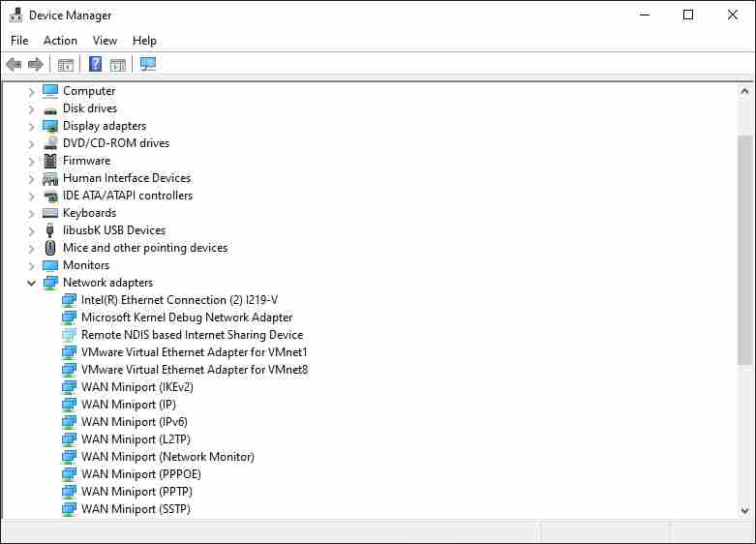Click the vertical scrollbar thumb
Viewport: 756px width, 544px height.
(x=745, y=251)
